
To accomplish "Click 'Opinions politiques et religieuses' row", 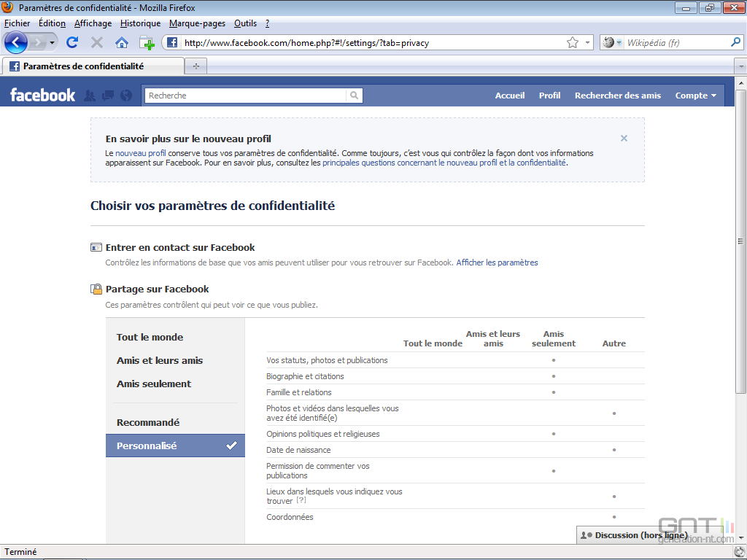I will tap(455, 434).
